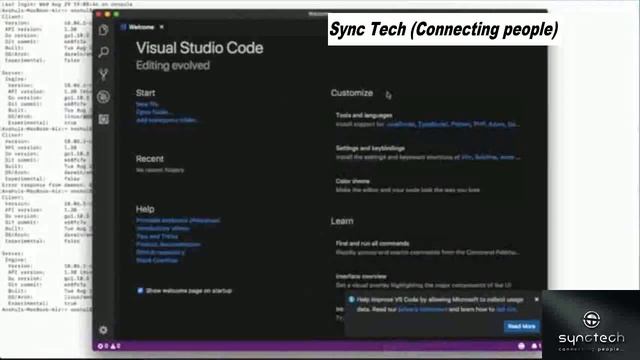Click the Sublime keybindings link
This screenshot has height=360, width=640.
(486, 157)
